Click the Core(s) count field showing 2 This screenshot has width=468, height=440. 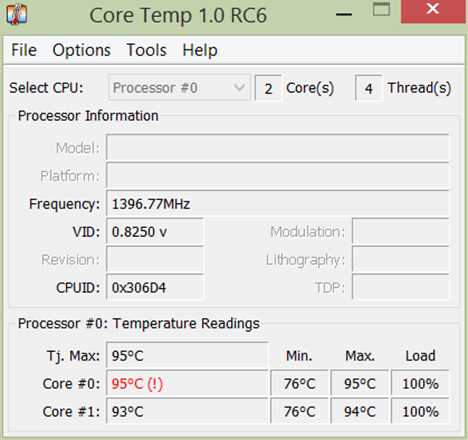[268, 88]
